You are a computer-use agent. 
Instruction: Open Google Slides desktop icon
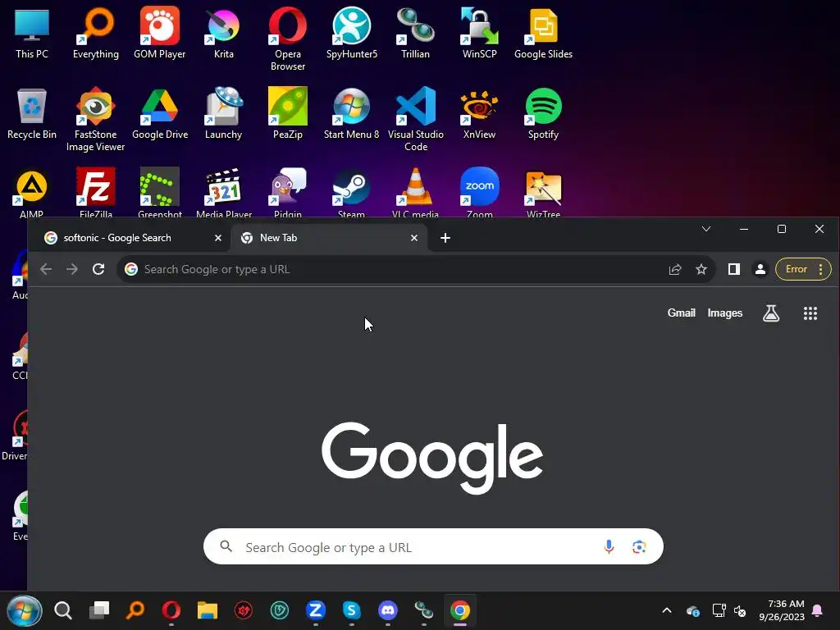pyautogui.click(x=543, y=33)
